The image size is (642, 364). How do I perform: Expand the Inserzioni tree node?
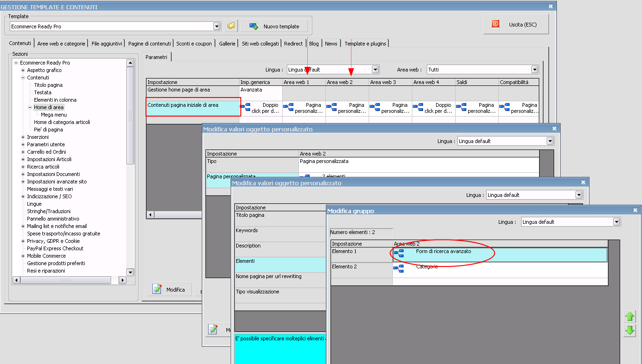23,137
